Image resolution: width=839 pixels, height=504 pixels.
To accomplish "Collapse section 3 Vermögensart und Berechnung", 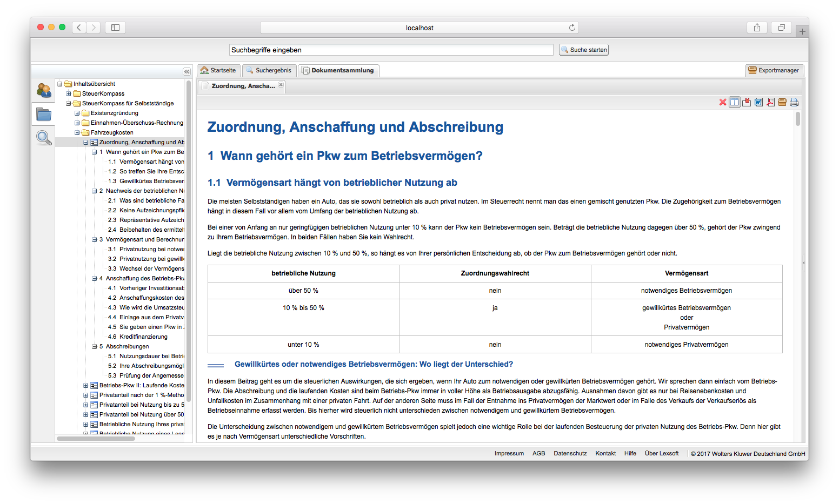I will tap(95, 239).
